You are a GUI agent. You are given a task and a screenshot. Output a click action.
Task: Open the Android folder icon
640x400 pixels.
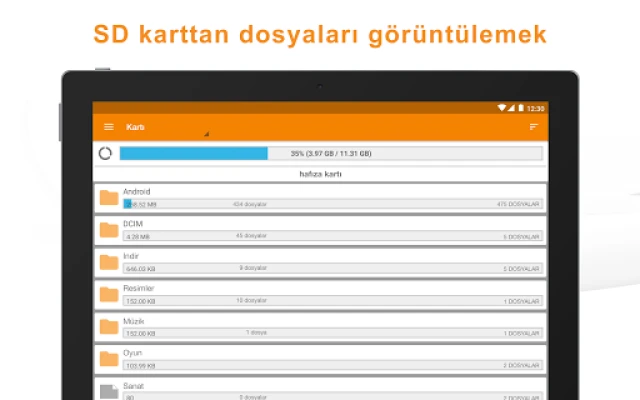point(109,198)
